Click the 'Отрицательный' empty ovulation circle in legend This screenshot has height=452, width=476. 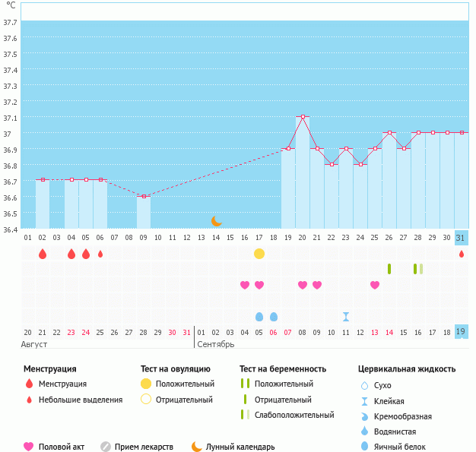click(146, 400)
